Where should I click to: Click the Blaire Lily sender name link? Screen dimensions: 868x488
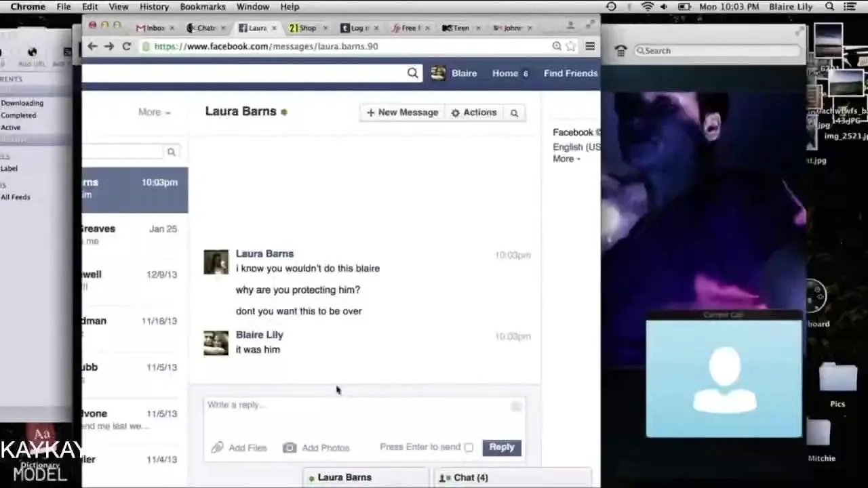[259, 335]
